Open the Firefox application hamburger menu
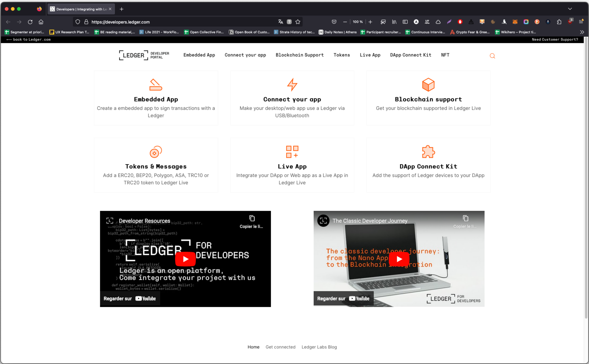 [x=581, y=22]
